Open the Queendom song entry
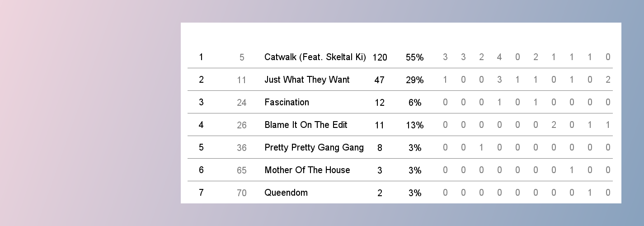644x226 pixels. tap(286, 193)
